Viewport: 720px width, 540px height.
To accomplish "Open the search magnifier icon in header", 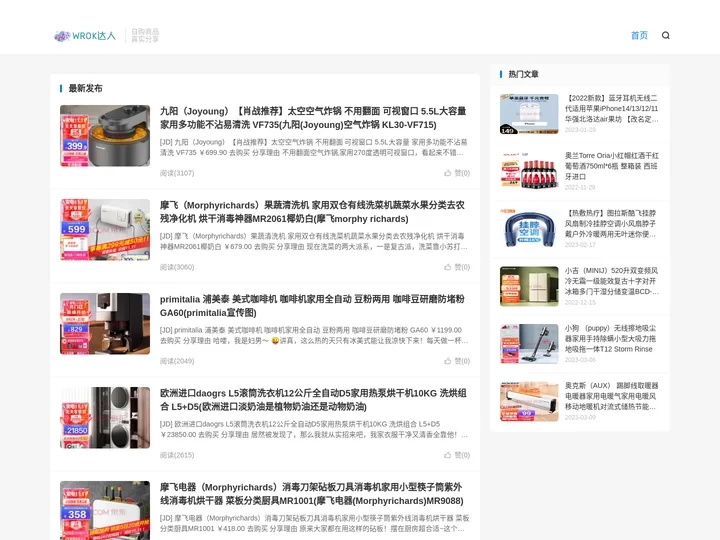I will click(665, 35).
